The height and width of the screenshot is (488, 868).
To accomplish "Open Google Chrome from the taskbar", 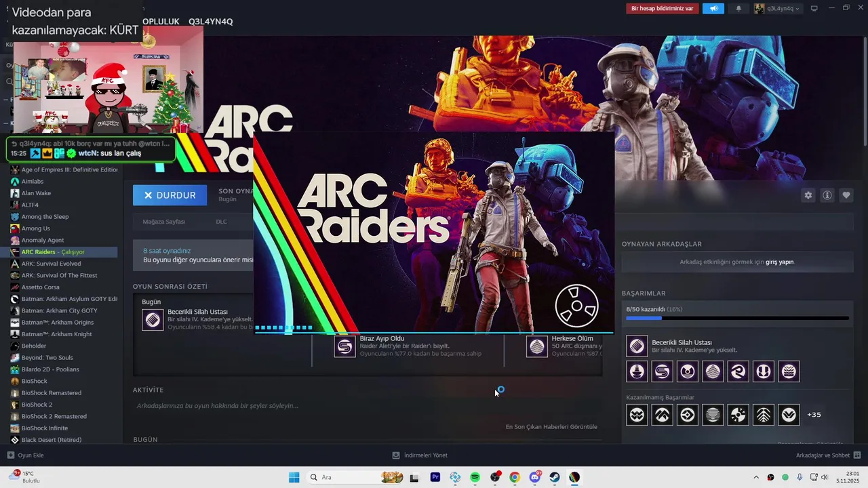I will [515, 477].
